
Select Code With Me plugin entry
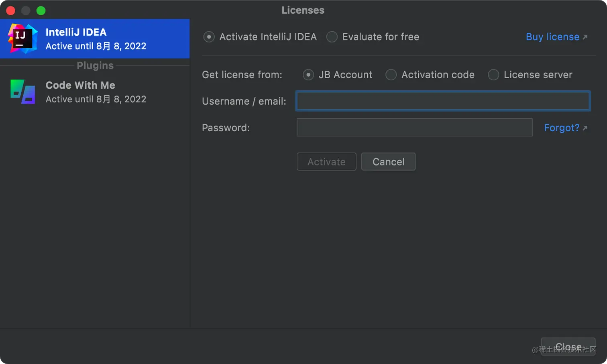pos(95,92)
